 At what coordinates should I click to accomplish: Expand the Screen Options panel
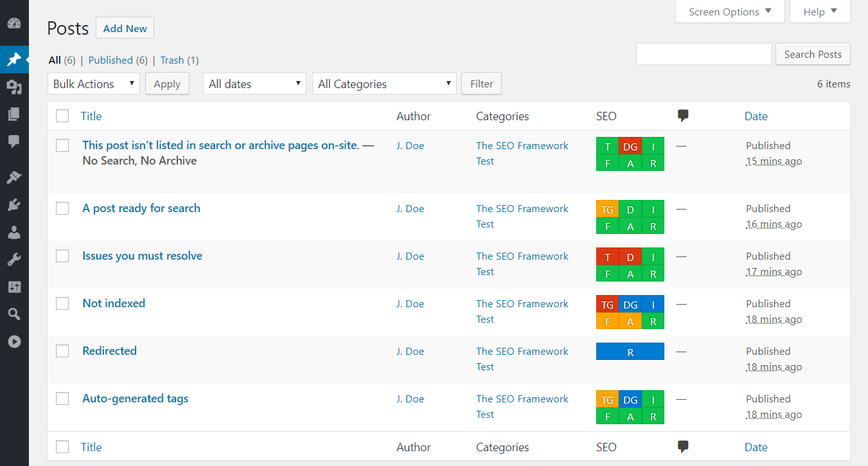729,11
